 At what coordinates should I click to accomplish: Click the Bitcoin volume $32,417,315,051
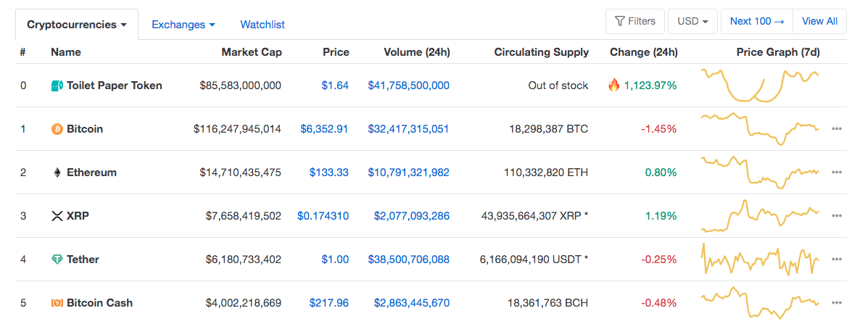408,129
